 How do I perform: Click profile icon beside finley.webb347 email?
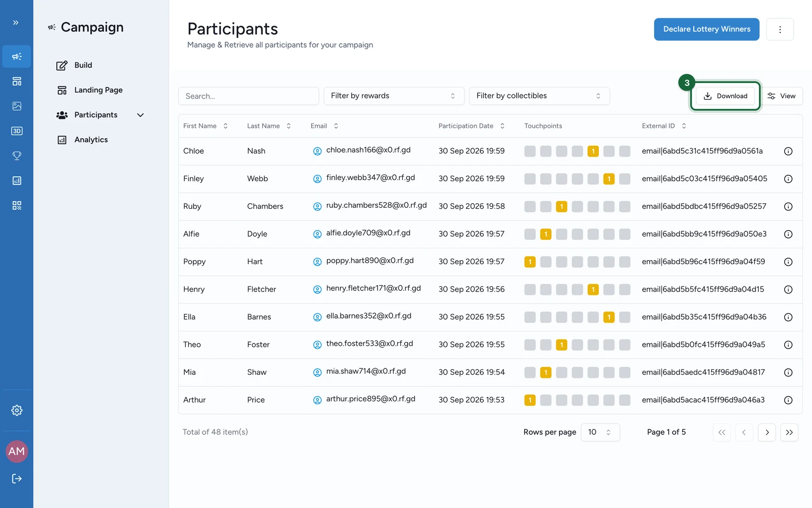pos(317,179)
